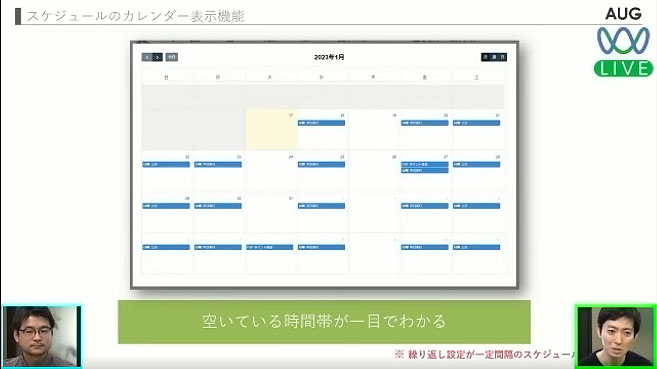Image resolution: width=657 pixels, height=369 pixels.
Task: Open the event on January 21
Action: pos(476,123)
